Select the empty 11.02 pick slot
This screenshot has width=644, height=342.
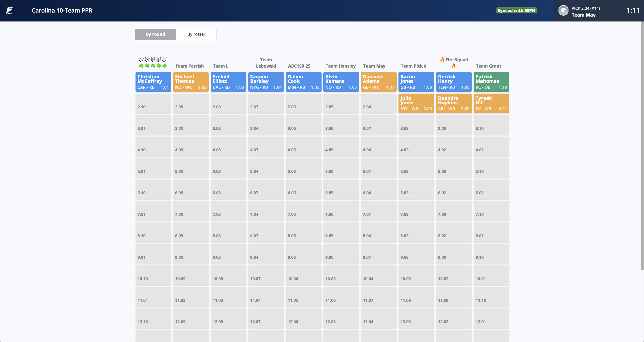[191, 297]
